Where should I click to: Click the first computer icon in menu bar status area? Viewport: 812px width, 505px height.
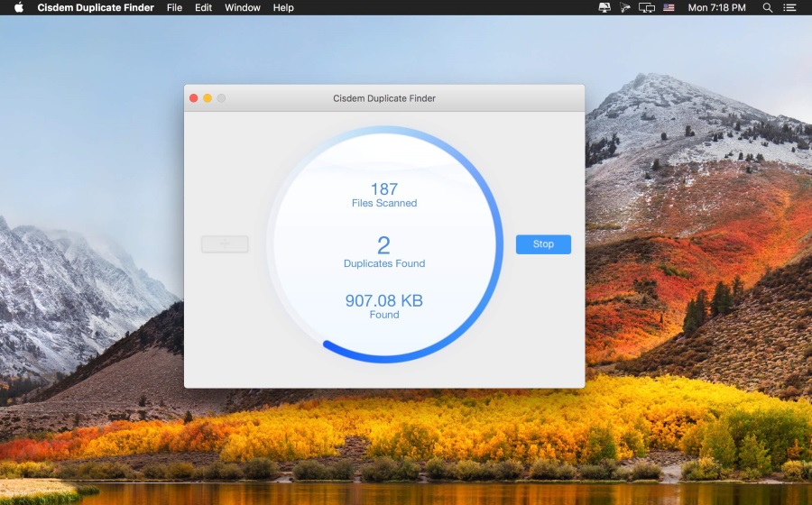pos(604,7)
